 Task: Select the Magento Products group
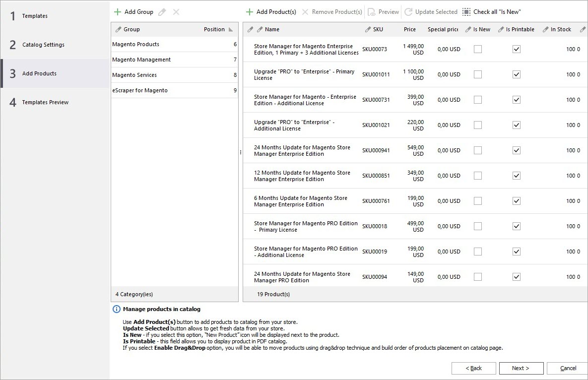174,44
